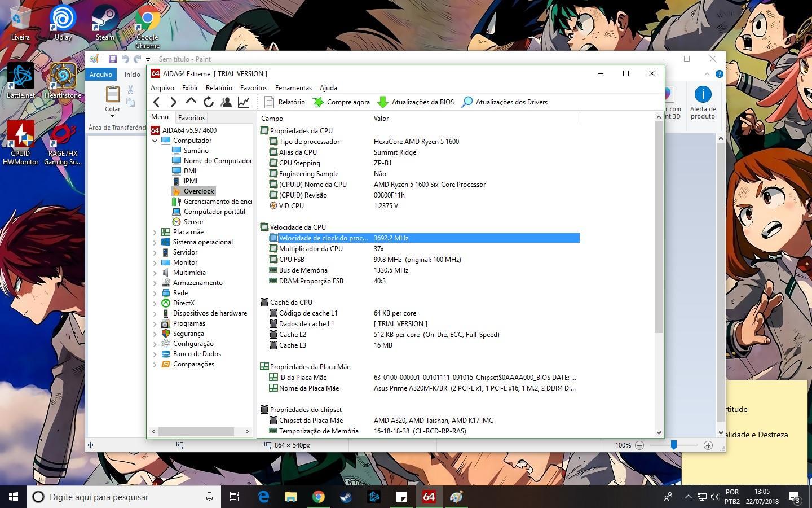Adjust the Paint zoom slider

click(673, 445)
